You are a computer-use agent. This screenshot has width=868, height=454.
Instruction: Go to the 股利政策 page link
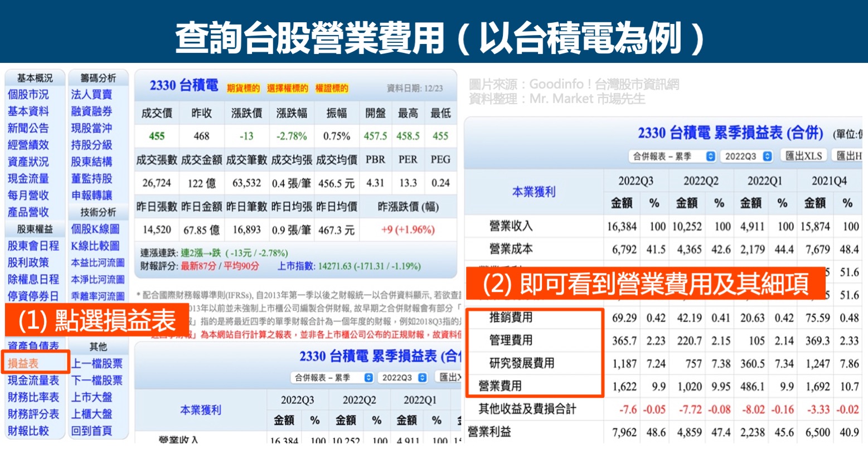pyautogui.click(x=28, y=262)
